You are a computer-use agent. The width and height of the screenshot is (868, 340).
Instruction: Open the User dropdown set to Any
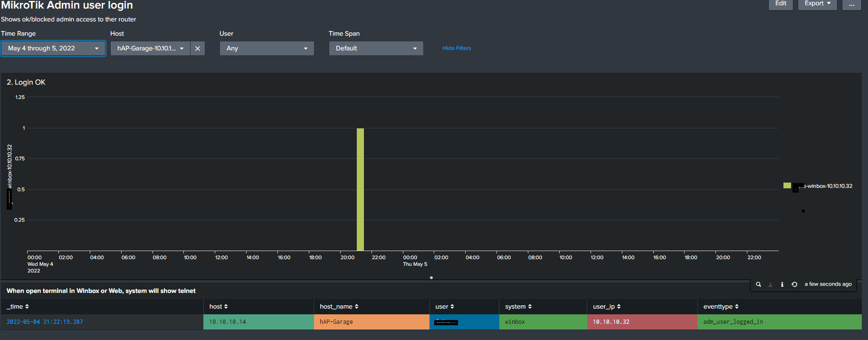click(267, 49)
